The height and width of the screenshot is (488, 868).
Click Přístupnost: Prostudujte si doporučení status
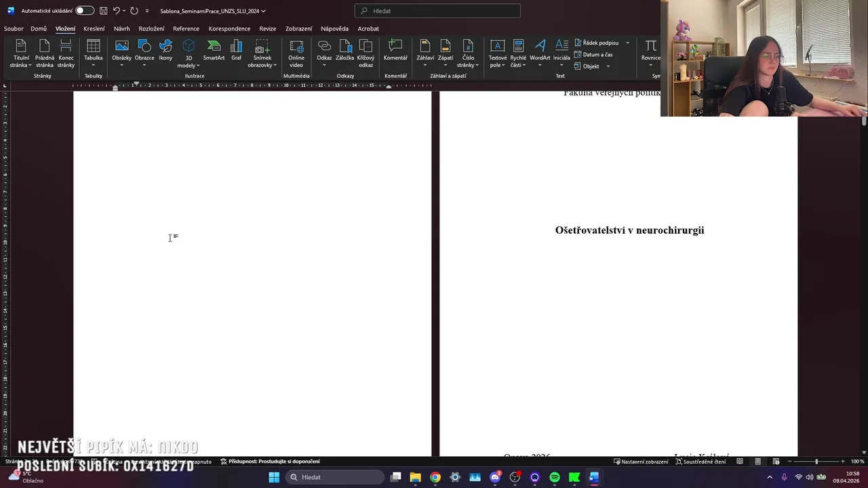pyautogui.click(x=270, y=462)
